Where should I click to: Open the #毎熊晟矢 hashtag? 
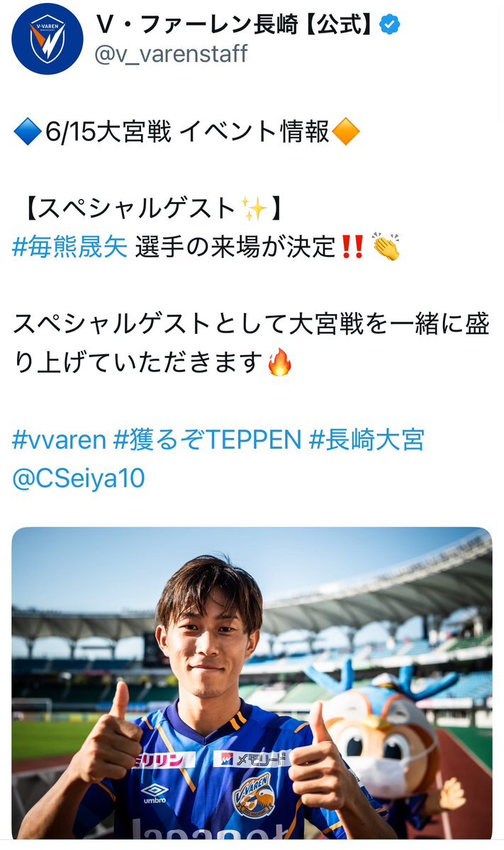[70, 247]
